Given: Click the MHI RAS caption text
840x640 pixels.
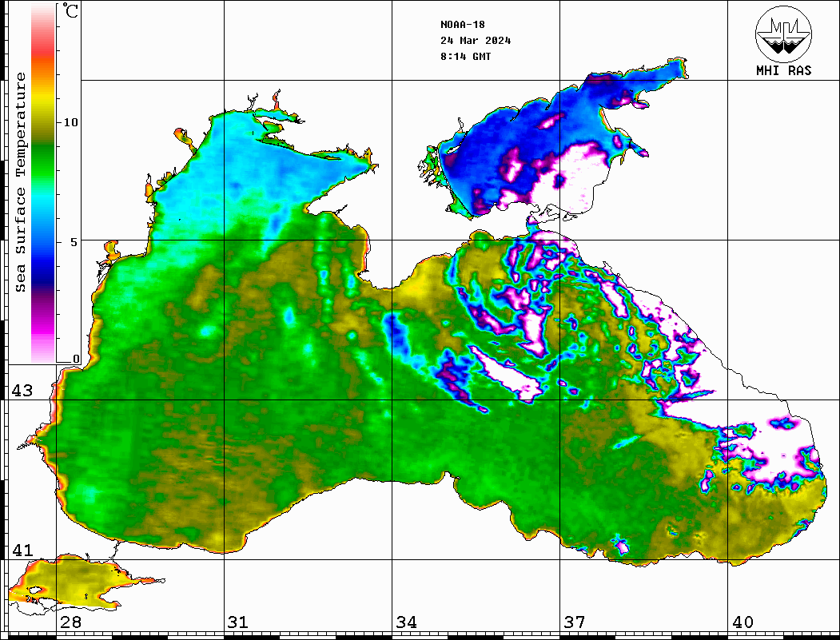Looking at the screenshot, I should pyautogui.click(x=783, y=70).
